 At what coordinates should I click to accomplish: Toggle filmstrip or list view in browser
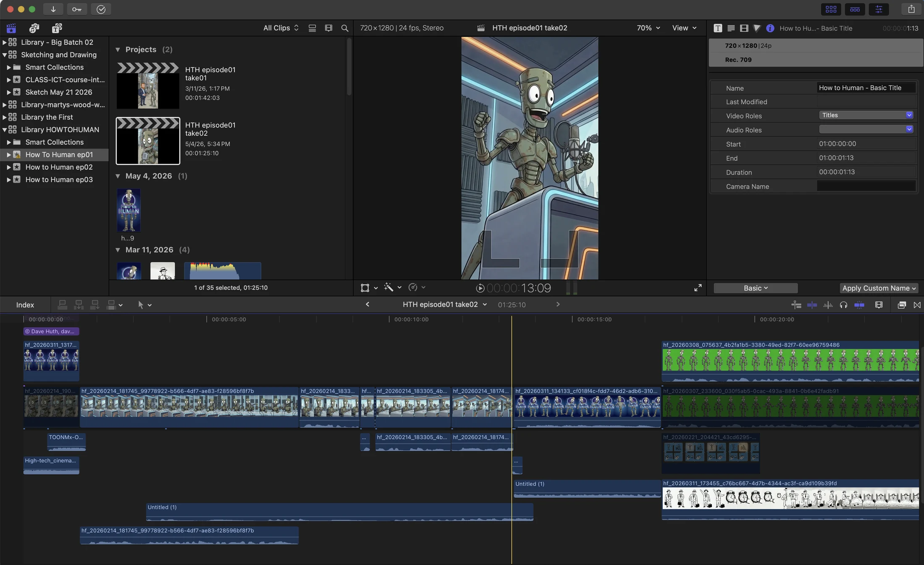[x=312, y=28]
